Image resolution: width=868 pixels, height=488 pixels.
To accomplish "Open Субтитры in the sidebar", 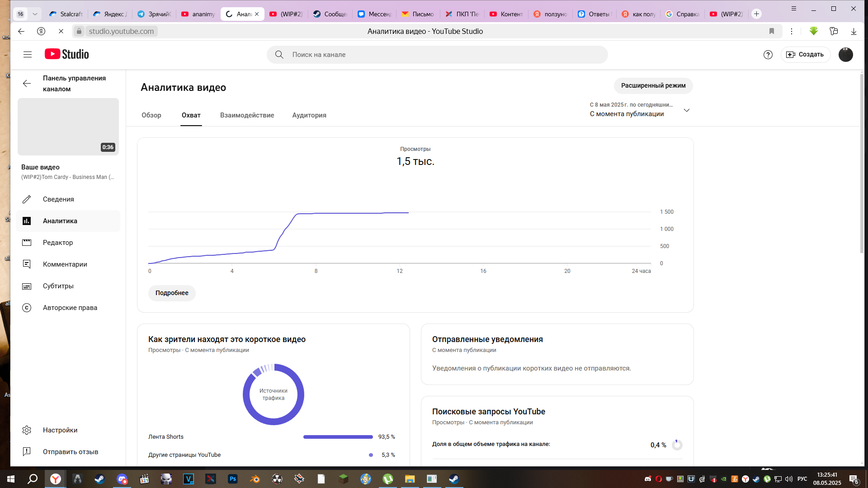I will (x=58, y=286).
